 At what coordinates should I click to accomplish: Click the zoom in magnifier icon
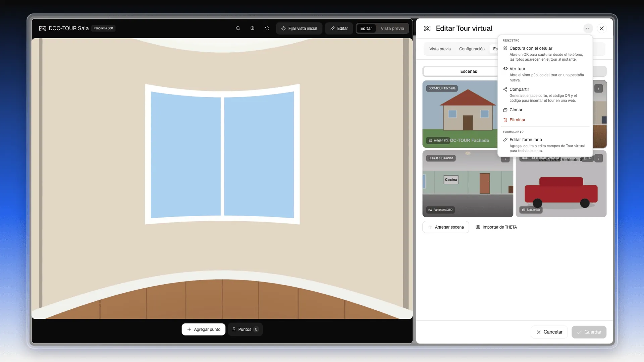(x=253, y=28)
